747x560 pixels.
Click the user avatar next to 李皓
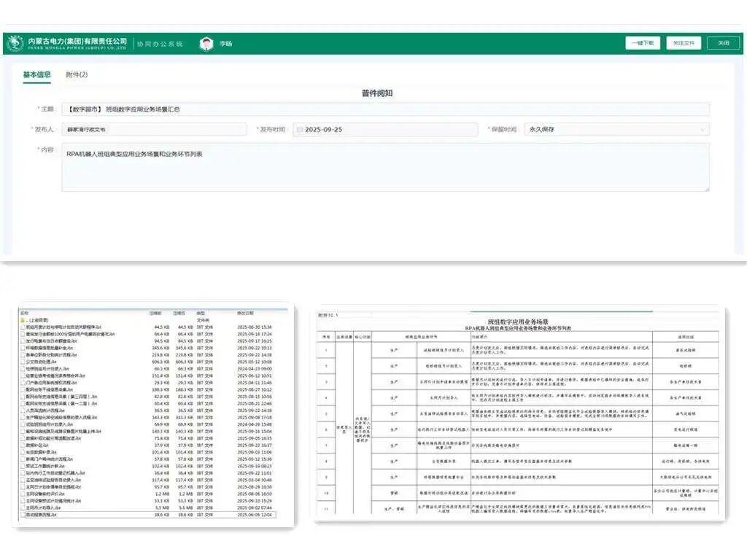pyautogui.click(x=206, y=44)
